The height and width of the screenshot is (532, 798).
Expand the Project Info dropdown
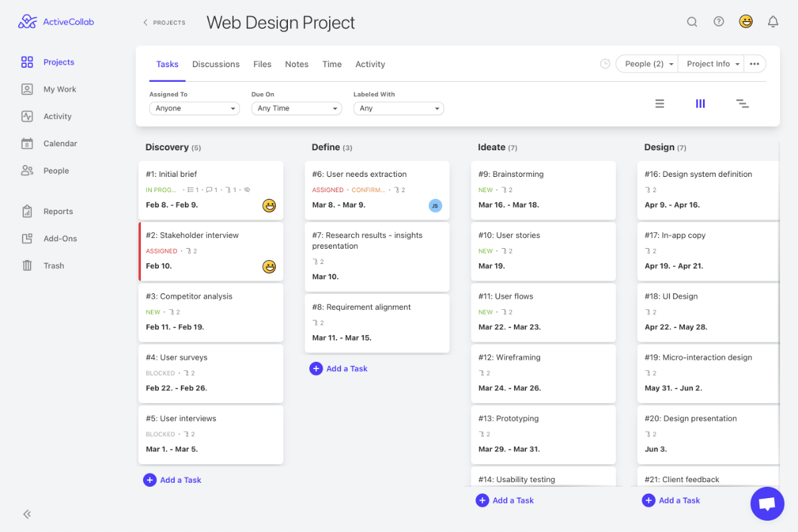(711, 64)
